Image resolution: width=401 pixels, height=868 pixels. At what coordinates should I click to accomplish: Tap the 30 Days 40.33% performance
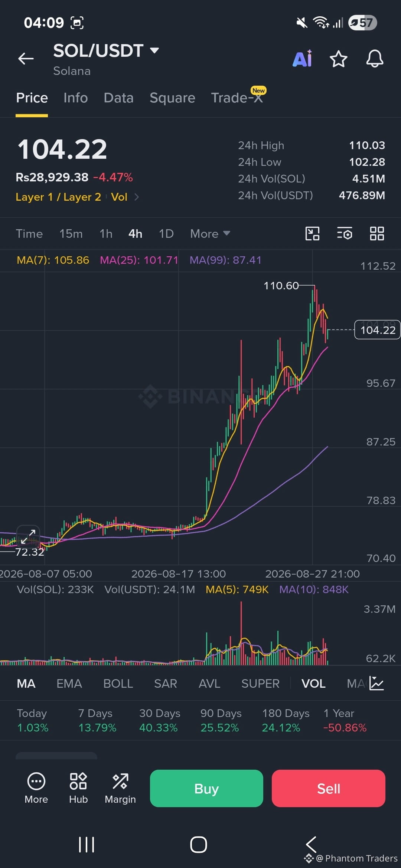point(160,720)
